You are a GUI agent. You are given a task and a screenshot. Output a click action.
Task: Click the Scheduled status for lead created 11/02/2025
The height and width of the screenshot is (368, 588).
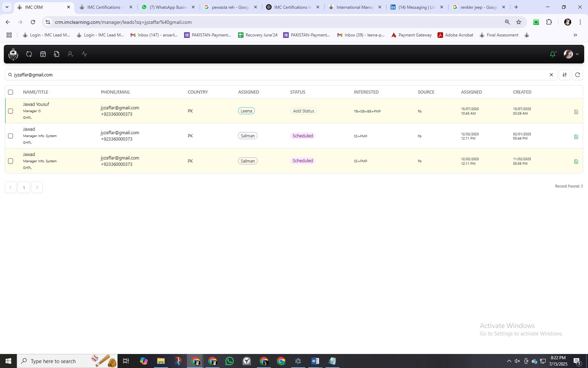point(303,161)
